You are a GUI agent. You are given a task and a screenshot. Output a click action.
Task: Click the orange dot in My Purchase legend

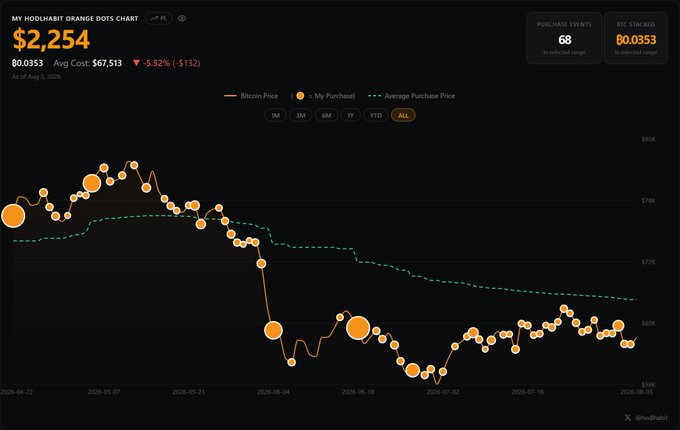pos(300,96)
